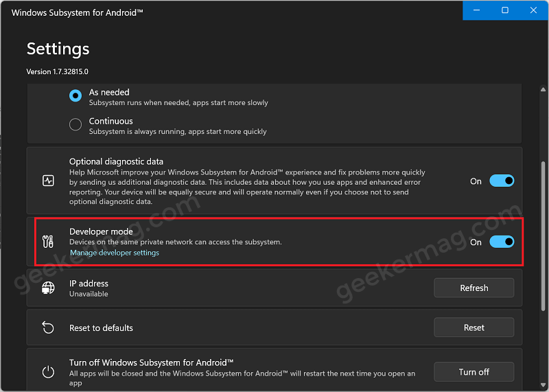Image resolution: width=549 pixels, height=392 pixels.
Task: Select the Continuous radio button
Action: pos(75,124)
